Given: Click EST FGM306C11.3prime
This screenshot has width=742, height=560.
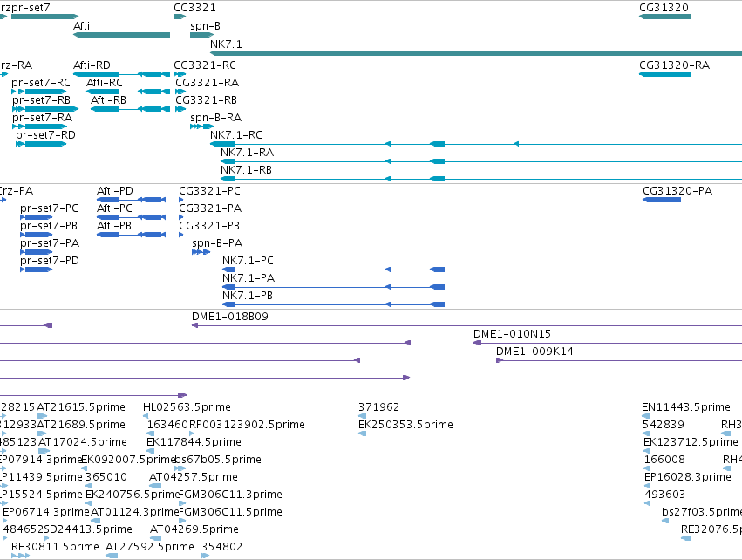Looking at the screenshot, I should 230,495.
